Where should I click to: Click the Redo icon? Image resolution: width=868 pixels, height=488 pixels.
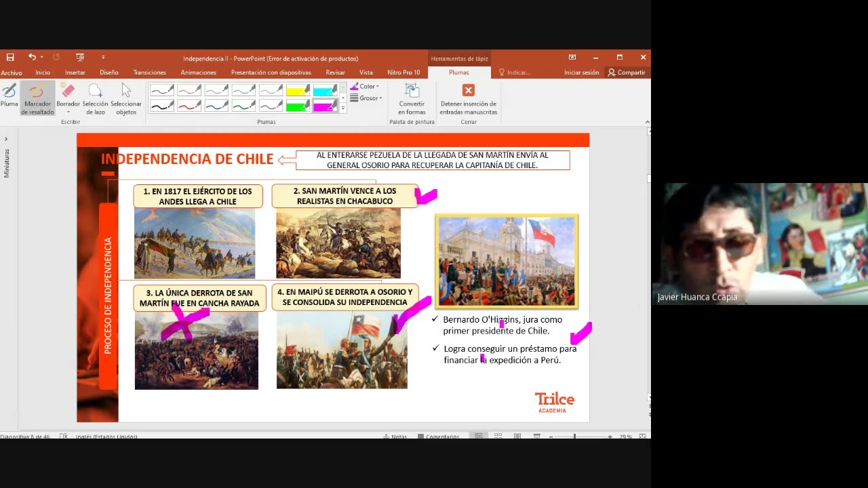point(56,58)
